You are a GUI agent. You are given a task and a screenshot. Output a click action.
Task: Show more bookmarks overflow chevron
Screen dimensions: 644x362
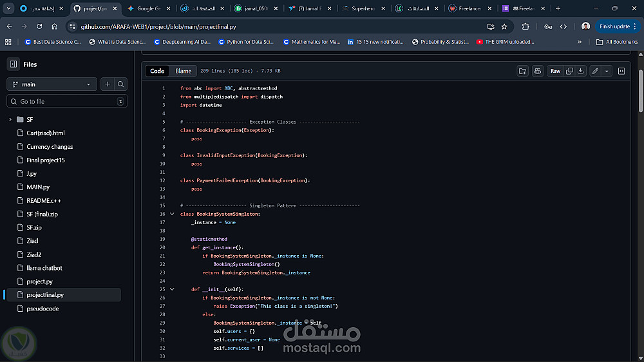click(x=580, y=42)
